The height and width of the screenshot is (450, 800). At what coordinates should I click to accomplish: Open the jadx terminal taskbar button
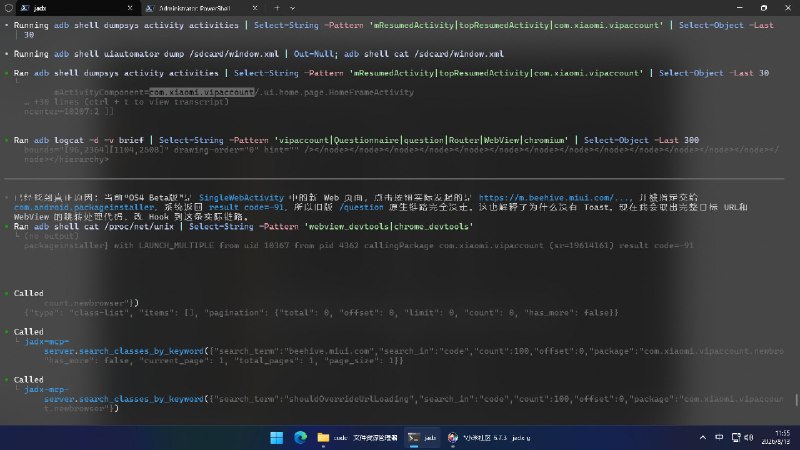pyautogui.click(x=422, y=438)
